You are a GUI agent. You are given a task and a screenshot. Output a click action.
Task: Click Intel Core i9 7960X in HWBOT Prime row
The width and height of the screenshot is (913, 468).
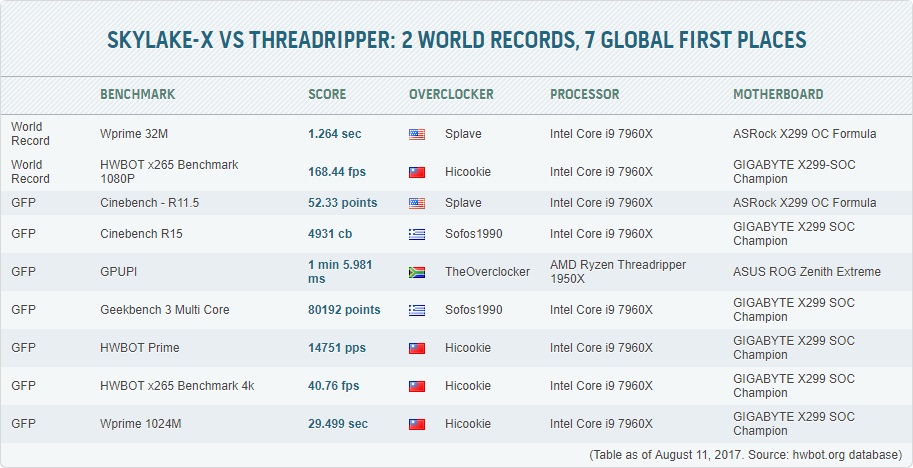click(x=601, y=348)
